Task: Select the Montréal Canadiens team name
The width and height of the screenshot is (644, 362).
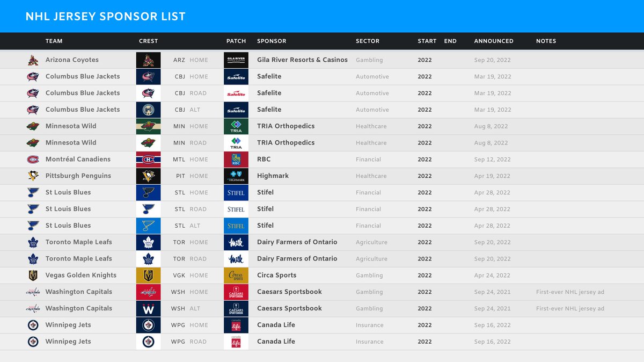Action: (x=78, y=160)
